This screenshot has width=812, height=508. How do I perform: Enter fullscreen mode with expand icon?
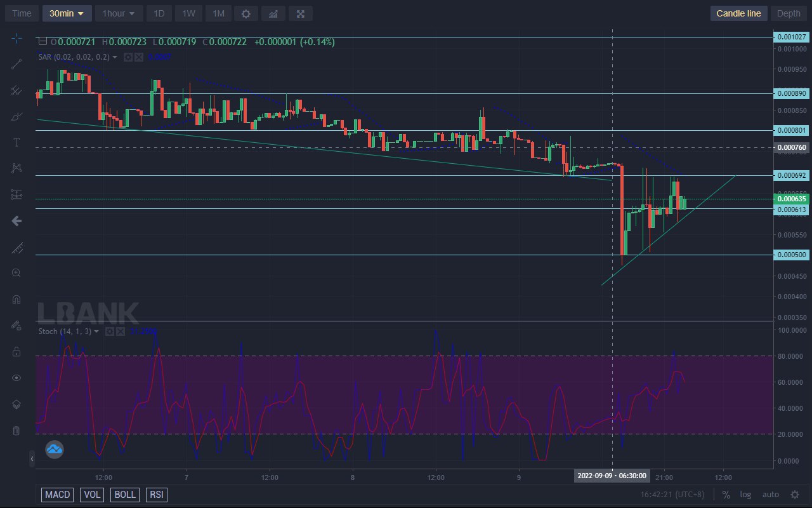[x=301, y=13]
